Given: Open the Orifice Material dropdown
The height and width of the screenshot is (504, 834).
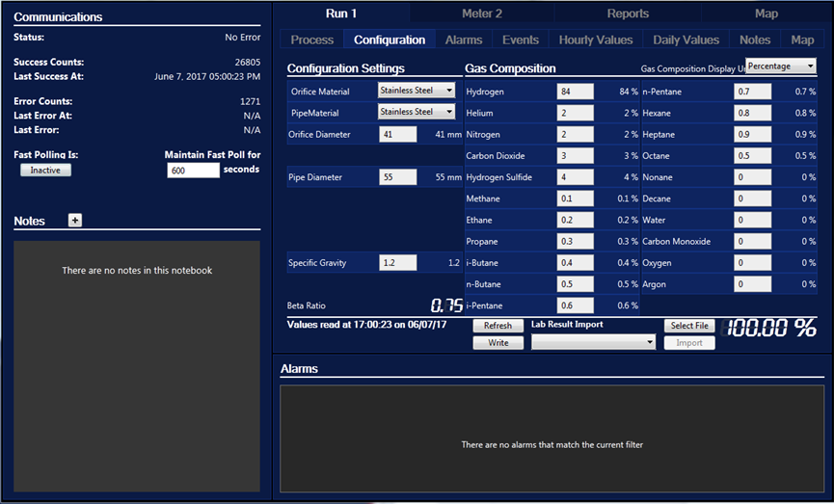Looking at the screenshot, I should pos(417,91).
